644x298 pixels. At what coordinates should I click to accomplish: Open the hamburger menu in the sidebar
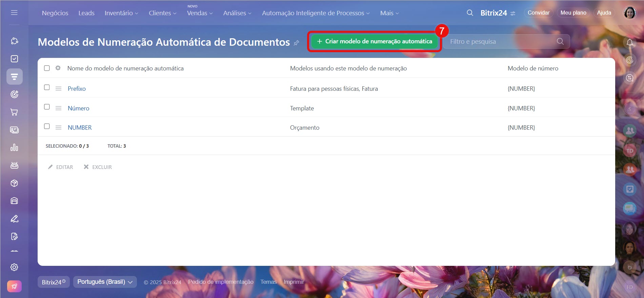click(14, 13)
